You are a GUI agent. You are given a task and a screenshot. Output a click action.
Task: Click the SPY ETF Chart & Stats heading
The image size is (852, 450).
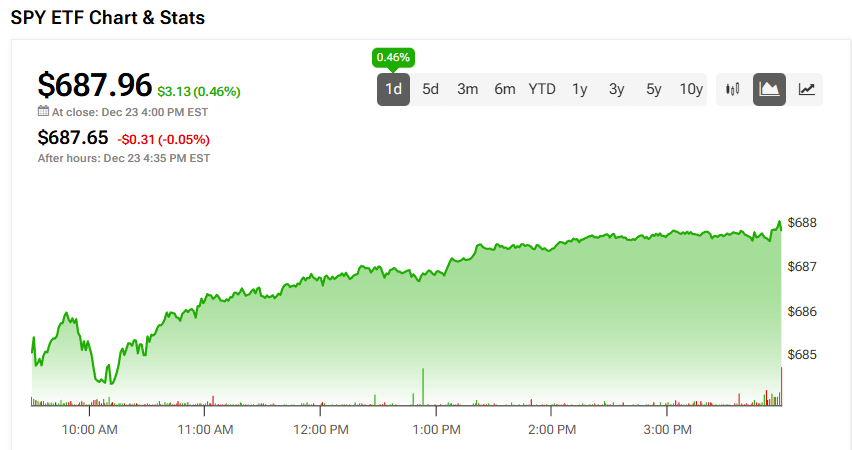pyautogui.click(x=108, y=17)
